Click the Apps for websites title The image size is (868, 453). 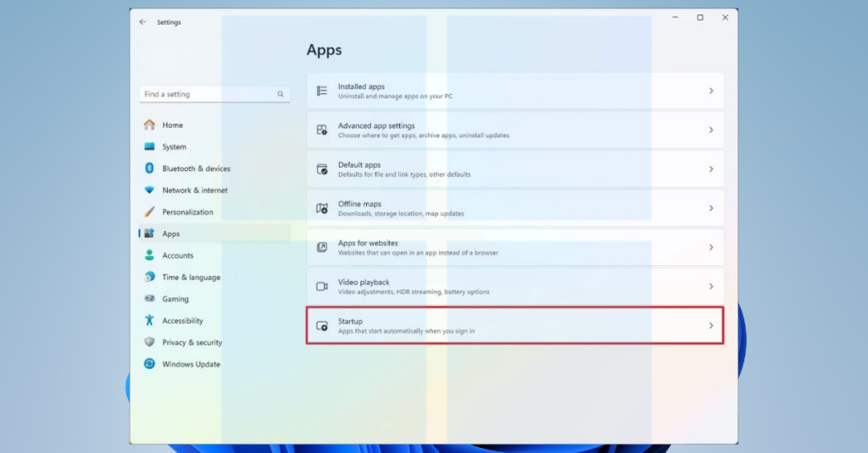click(x=368, y=243)
